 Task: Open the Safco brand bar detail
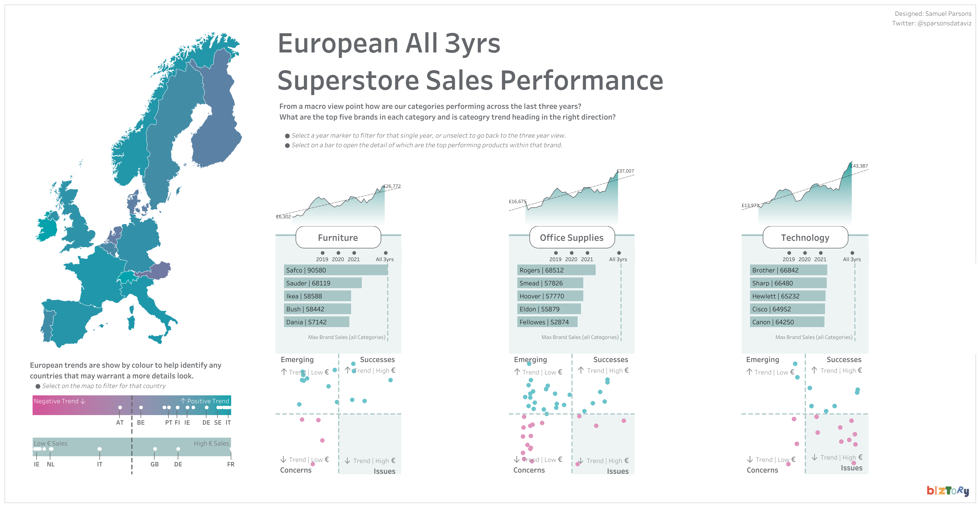336,270
